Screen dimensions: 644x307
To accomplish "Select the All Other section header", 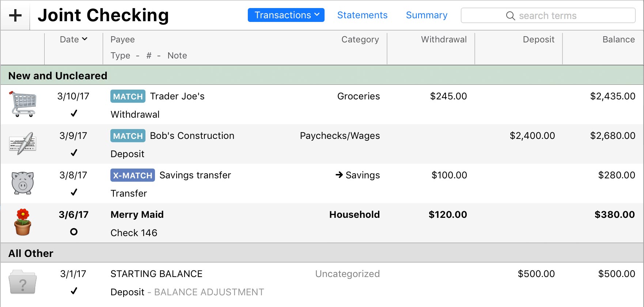I will pyautogui.click(x=31, y=253).
